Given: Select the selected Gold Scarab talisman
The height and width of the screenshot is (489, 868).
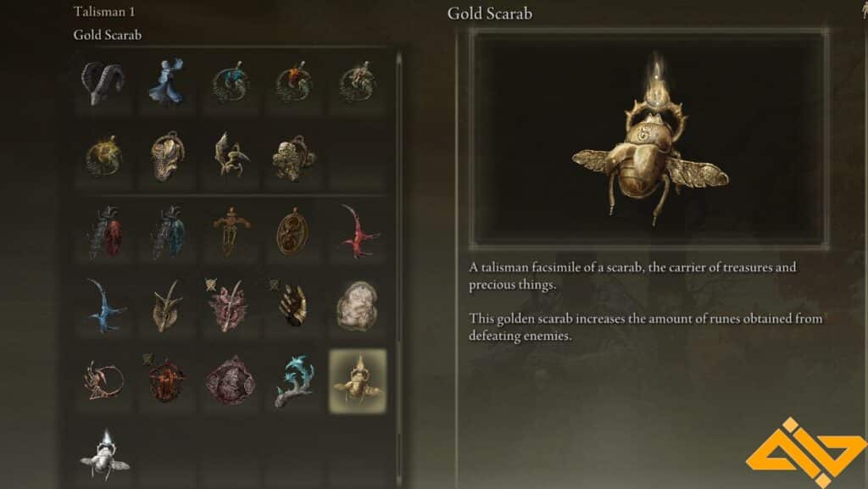Looking at the screenshot, I should 358,381.
